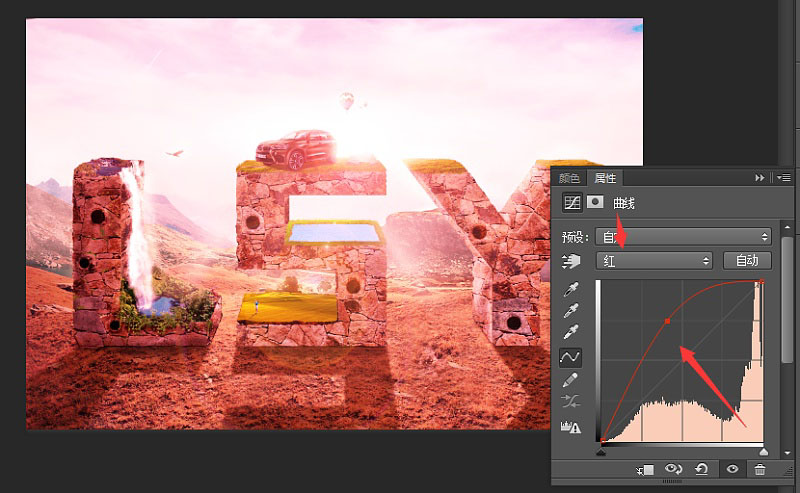Select the bottom-left curve endpoint

pos(603,441)
